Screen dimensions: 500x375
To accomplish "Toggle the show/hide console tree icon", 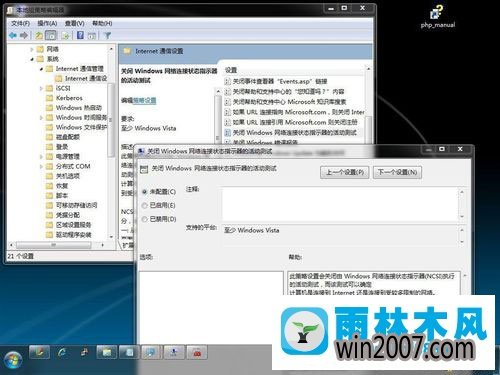I will click(x=51, y=35).
